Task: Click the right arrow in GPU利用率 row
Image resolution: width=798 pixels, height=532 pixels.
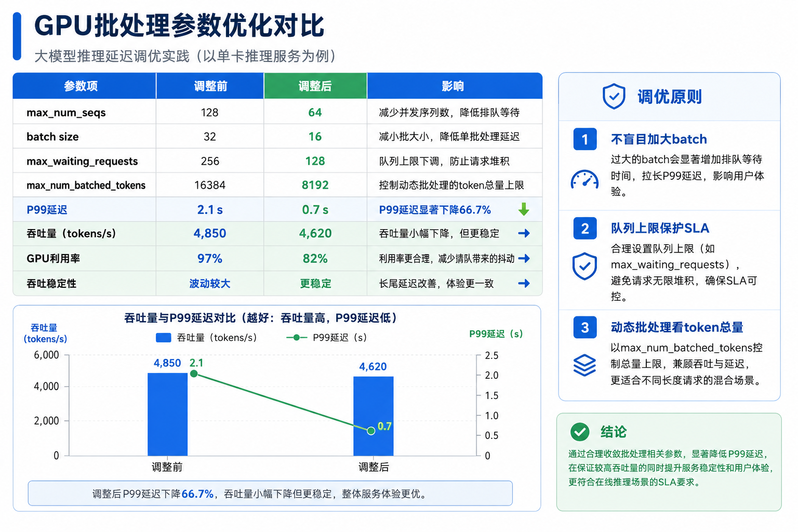Action: [x=524, y=258]
